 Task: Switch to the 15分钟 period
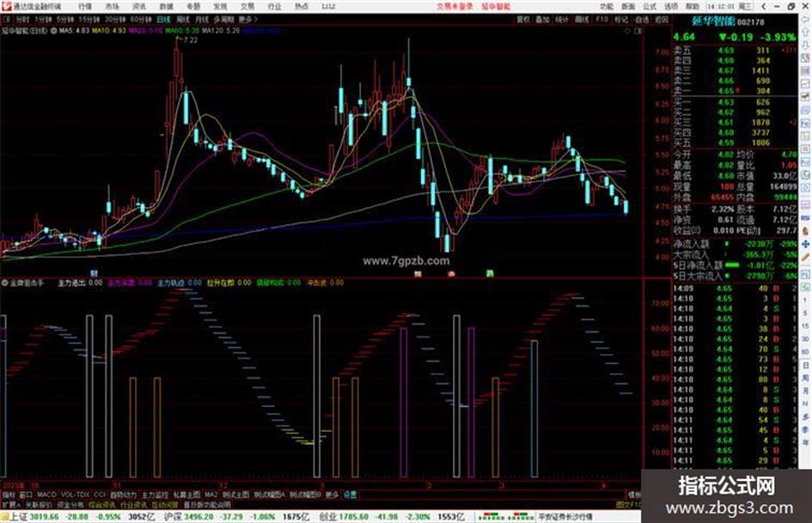89,19
